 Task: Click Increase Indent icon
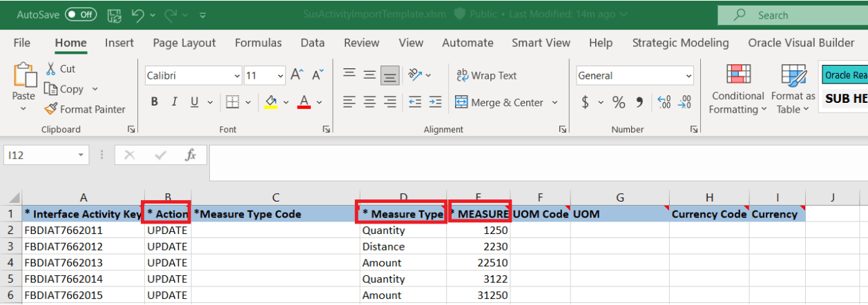pyautogui.click(x=435, y=102)
